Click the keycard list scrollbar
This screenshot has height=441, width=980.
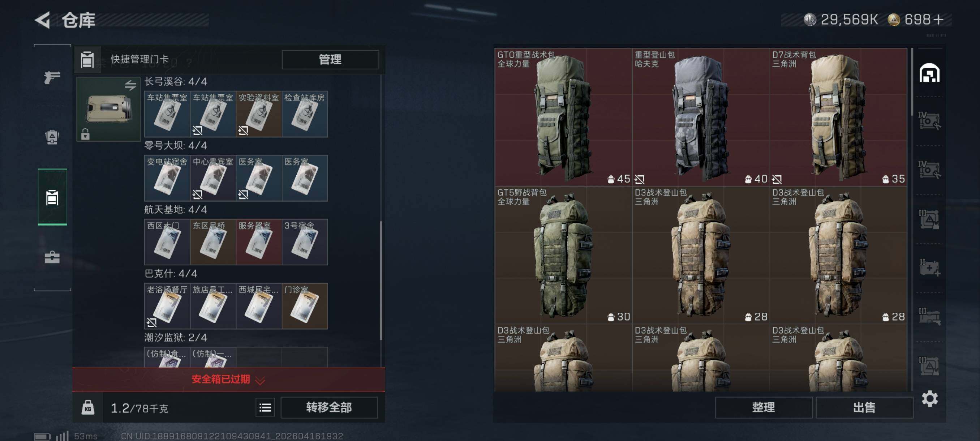point(381,281)
